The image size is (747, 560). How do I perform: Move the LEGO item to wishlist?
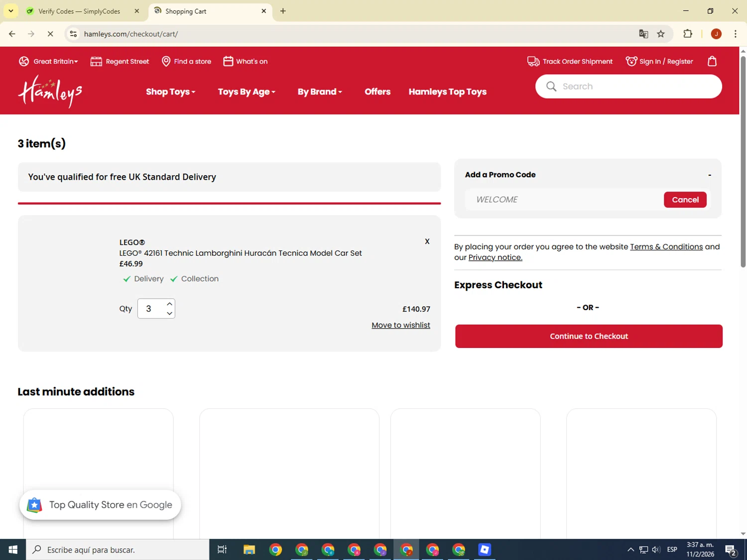401,325
